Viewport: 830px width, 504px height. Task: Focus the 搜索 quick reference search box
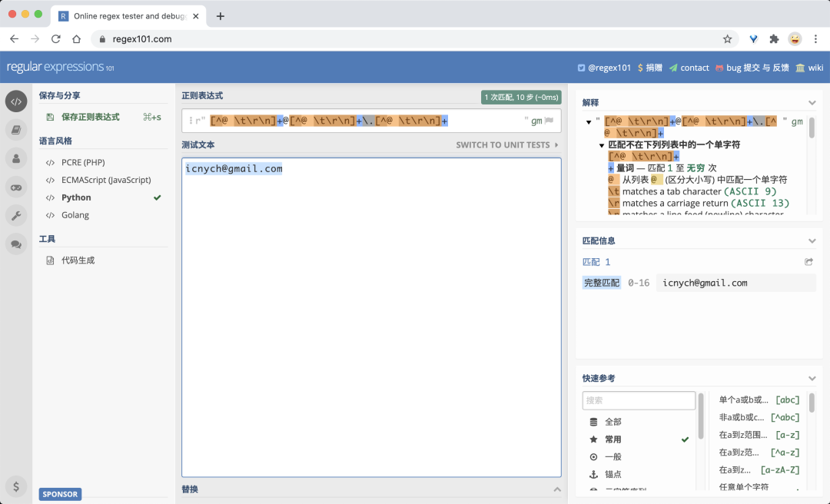pos(639,400)
